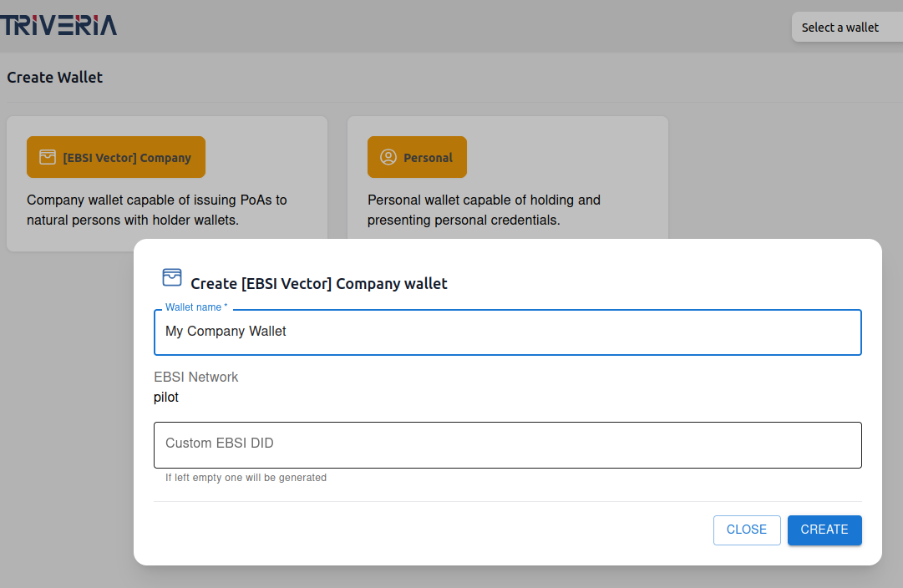Viewport: 903px width, 588px height.
Task: Select the 'pilot' network value
Action: click(x=166, y=398)
